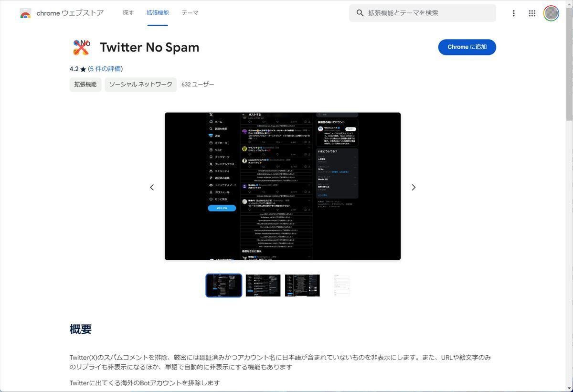Screen dimensions: 573x392
Task: Select the first screenshot thumbnail
Action: (x=223, y=285)
